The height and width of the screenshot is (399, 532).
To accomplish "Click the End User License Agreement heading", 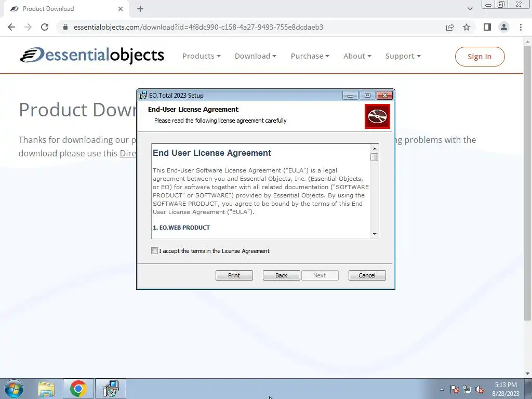I will pos(212,153).
